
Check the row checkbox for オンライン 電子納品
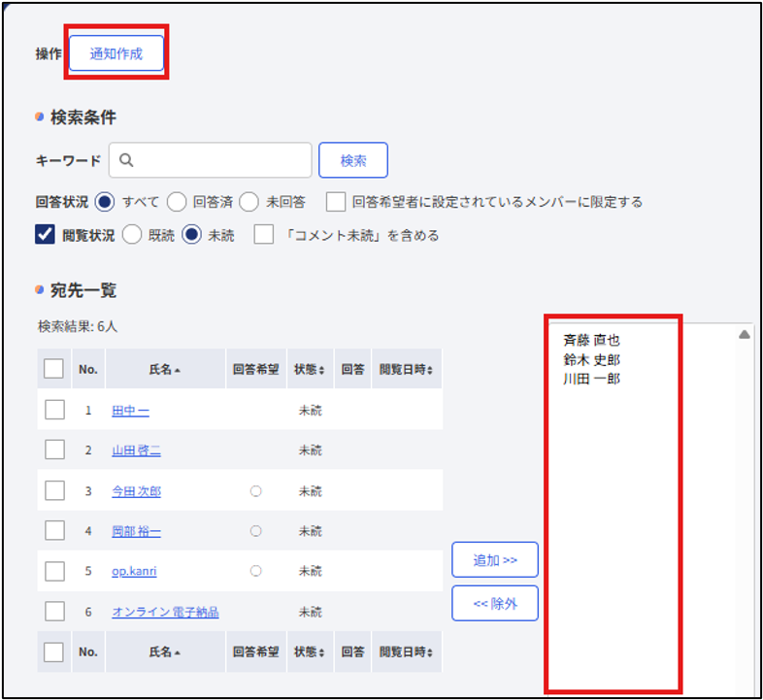point(54,612)
